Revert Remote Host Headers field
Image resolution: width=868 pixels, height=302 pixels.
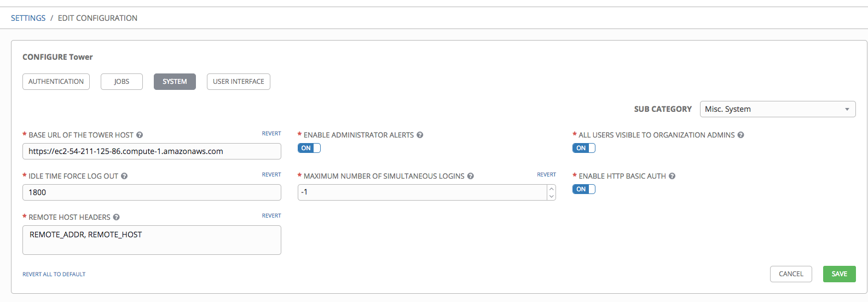pos(271,216)
